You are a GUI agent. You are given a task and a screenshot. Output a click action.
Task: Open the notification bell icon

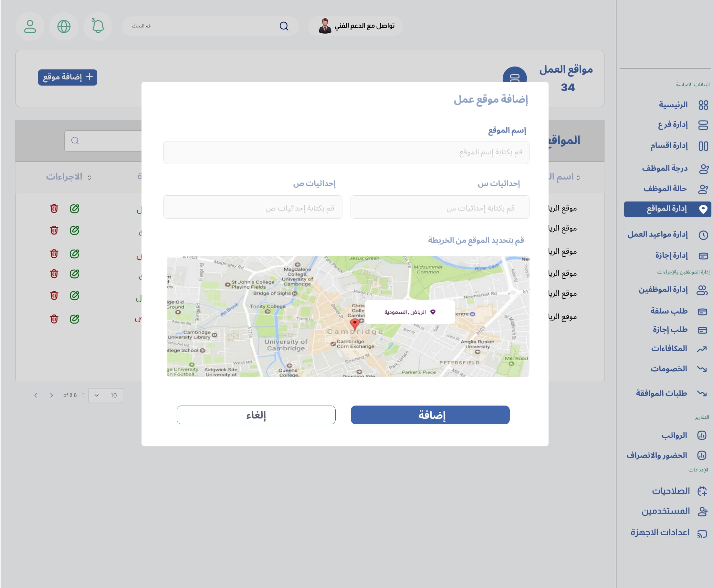pyautogui.click(x=98, y=26)
